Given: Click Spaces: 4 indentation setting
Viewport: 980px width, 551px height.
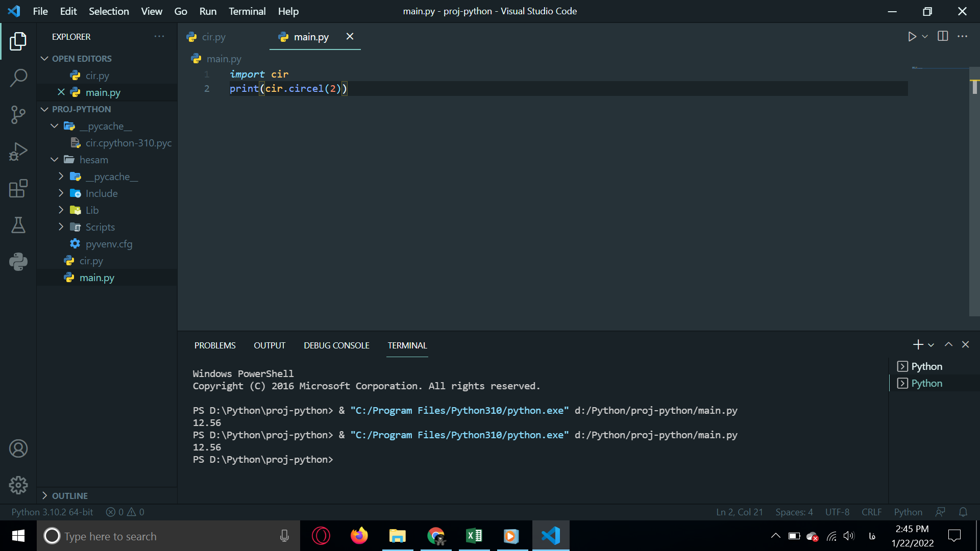Looking at the screenshot, I should click(x=794, y=512).
